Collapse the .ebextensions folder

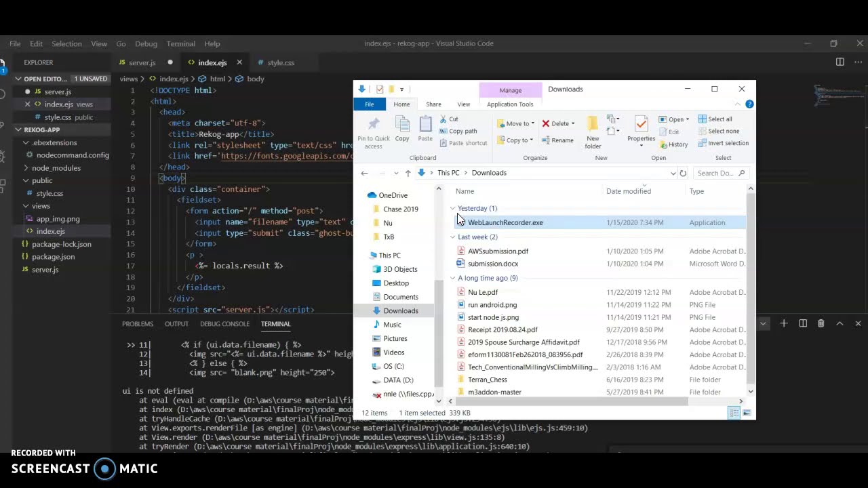click(26, 142)
